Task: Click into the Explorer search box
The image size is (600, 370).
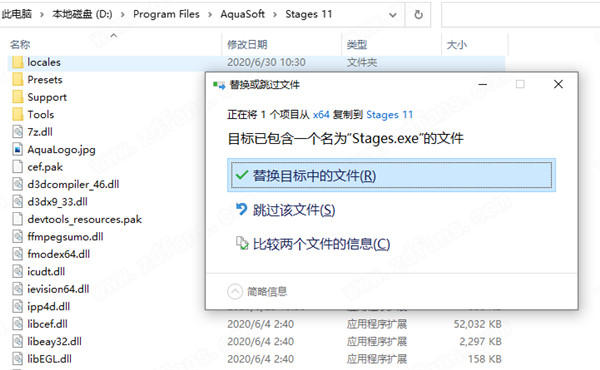Action: pyautogui.click(x=520, y=15)
